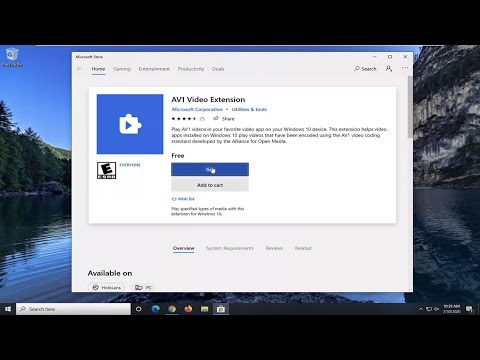Screen dimensions: 480x360
Task: Click the ESRB Everyone rating badge
Action: [x=106, y=170]
